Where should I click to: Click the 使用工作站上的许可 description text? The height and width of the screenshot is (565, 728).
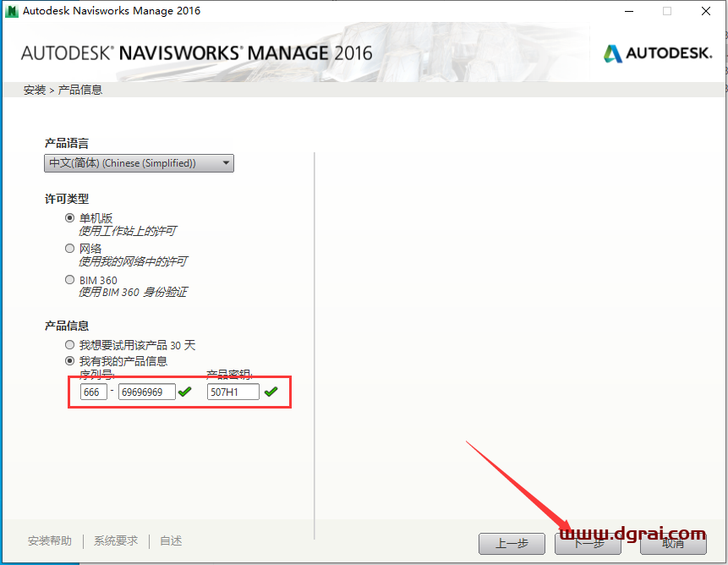click(x=128, y=231)
